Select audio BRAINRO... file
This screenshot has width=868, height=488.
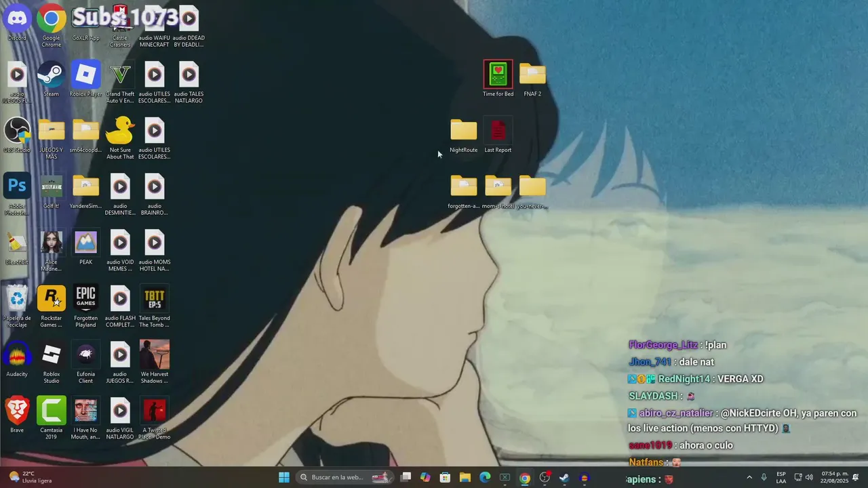[x=155, y=195]
